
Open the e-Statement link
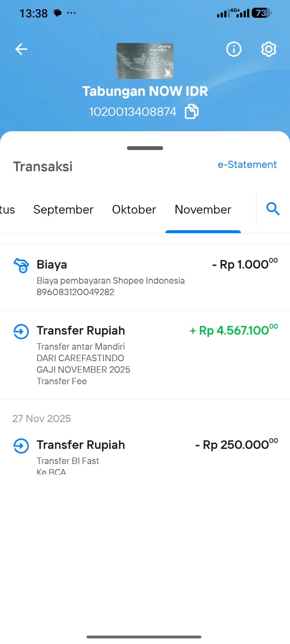click(x=247, y=165)
